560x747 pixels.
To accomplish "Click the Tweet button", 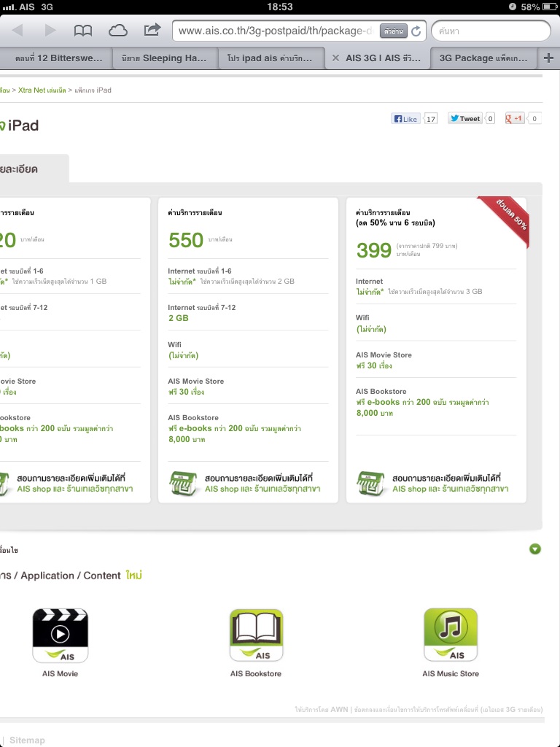I will coord(465,119).
